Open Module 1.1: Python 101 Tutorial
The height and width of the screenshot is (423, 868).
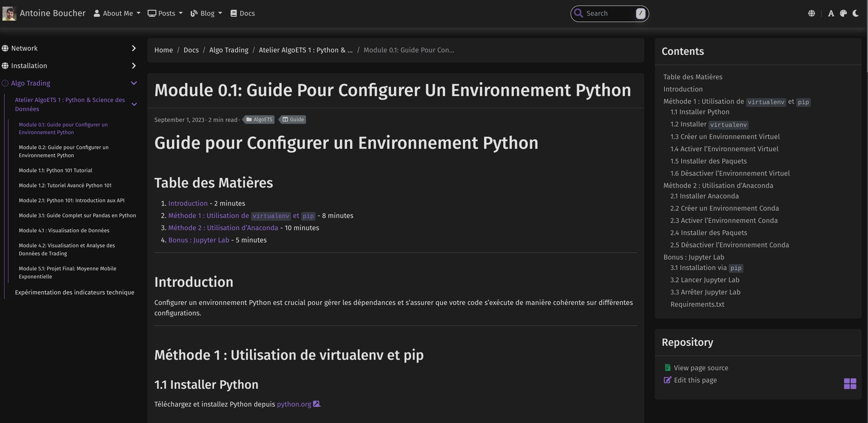pos(55,170)
